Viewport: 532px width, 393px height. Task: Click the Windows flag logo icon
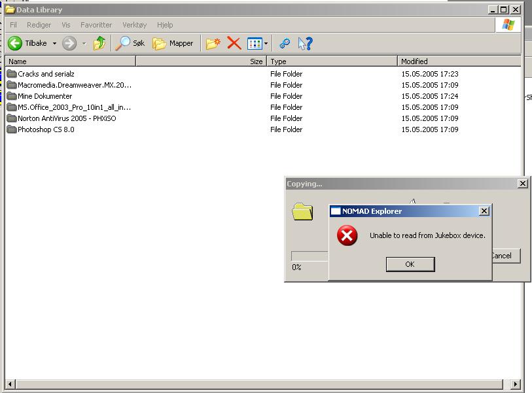click(508, 24)
